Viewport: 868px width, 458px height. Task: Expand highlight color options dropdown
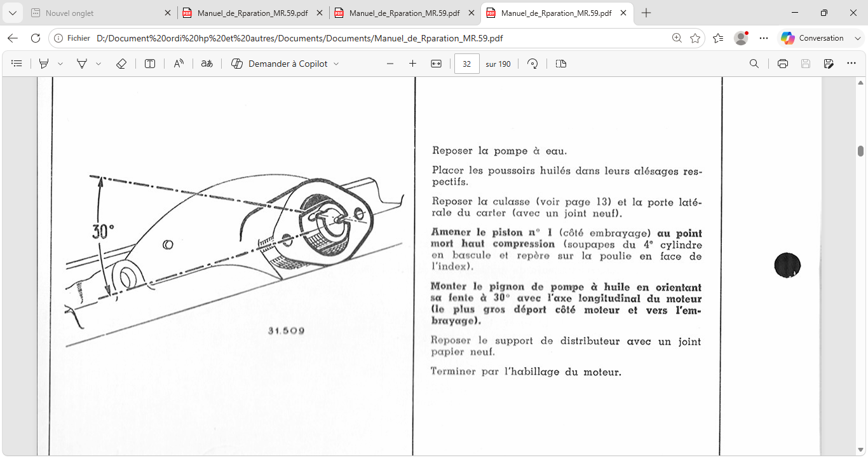[60, 64]
